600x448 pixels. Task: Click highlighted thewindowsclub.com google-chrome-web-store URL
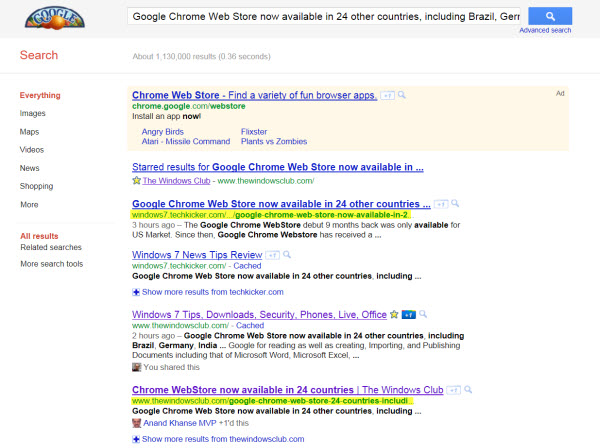click(x=272, y=401)
